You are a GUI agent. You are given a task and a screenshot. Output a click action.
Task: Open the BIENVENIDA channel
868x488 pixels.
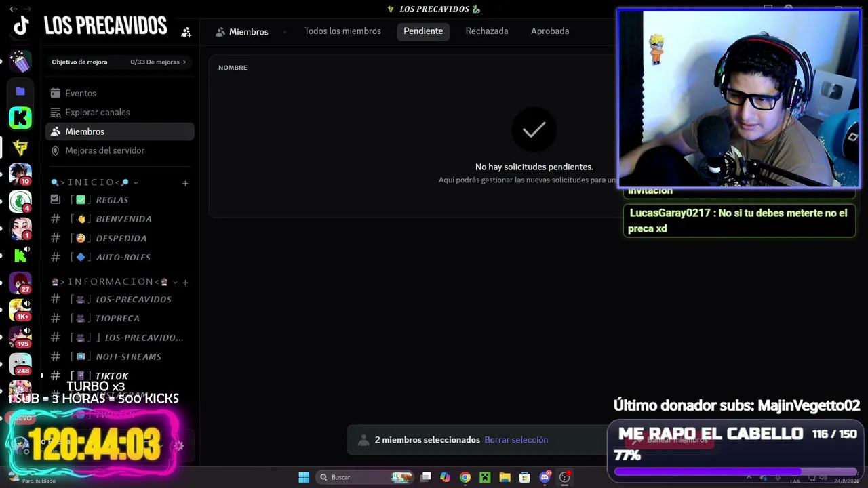click(119, 219)
